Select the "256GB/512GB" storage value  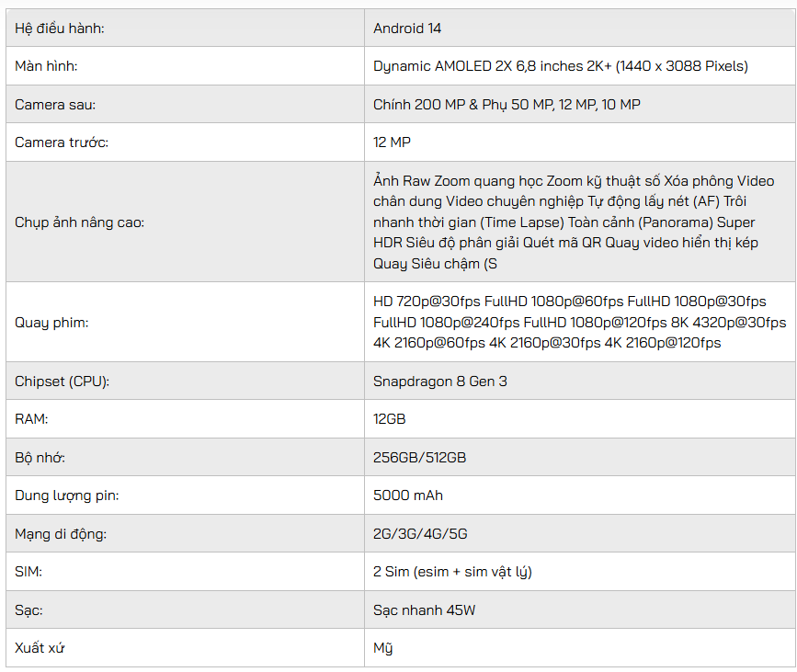tap(419, 458)
